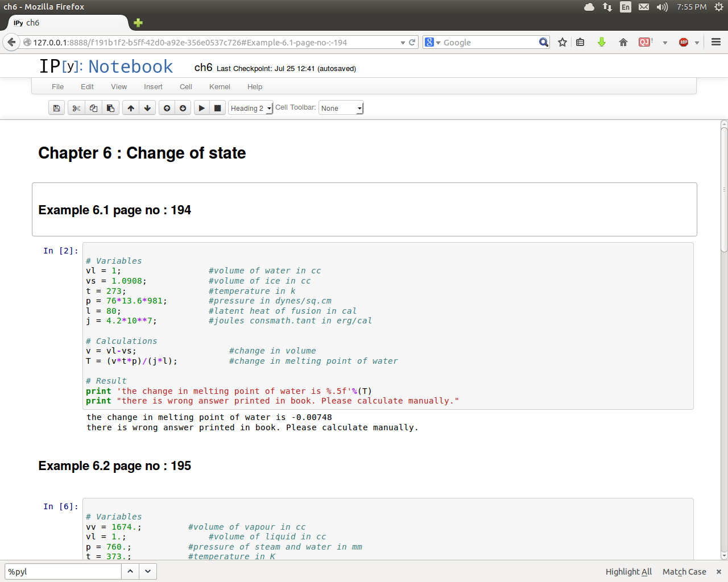The width and height of the screenshot is (728, 582).
Task: Interrupt kernel with the stop button
Action: (x=217, y=108)
